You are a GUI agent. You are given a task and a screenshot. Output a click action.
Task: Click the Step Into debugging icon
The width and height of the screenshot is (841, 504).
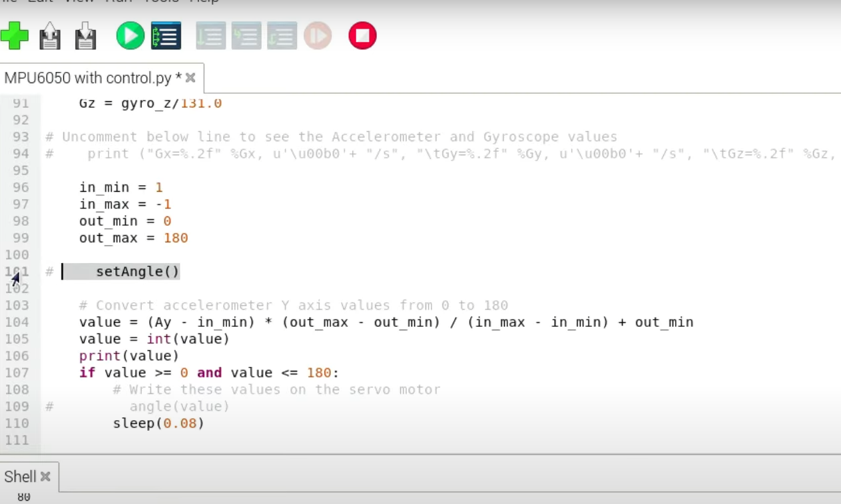(x=247, y=35)
